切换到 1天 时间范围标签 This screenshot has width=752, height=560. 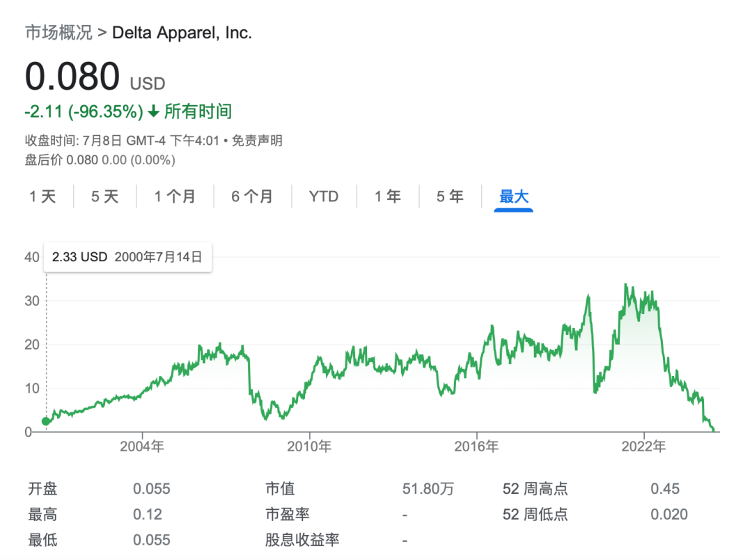pos(42,196)
